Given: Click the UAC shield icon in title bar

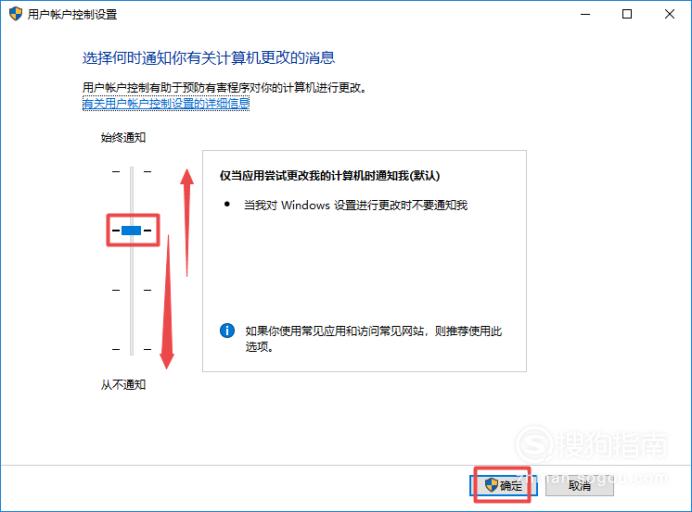Looking at the screenshot, I should (15, 14).
